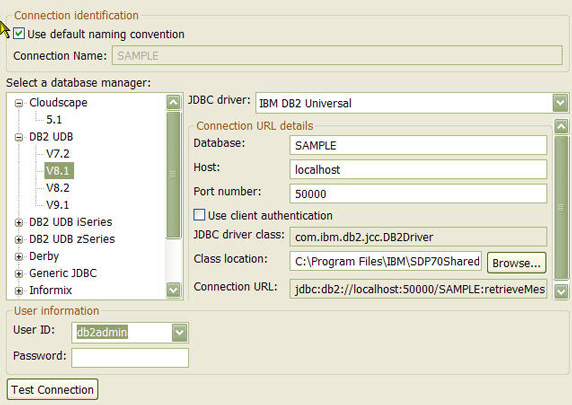Screen dimensions: 572x405
Task: Click the User ID text field
Action: [x=122, y=332]
